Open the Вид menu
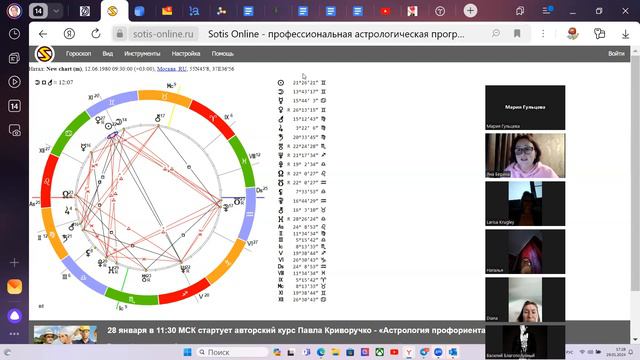The height and width of the screenshot is (360, 640). pos(107,53)
